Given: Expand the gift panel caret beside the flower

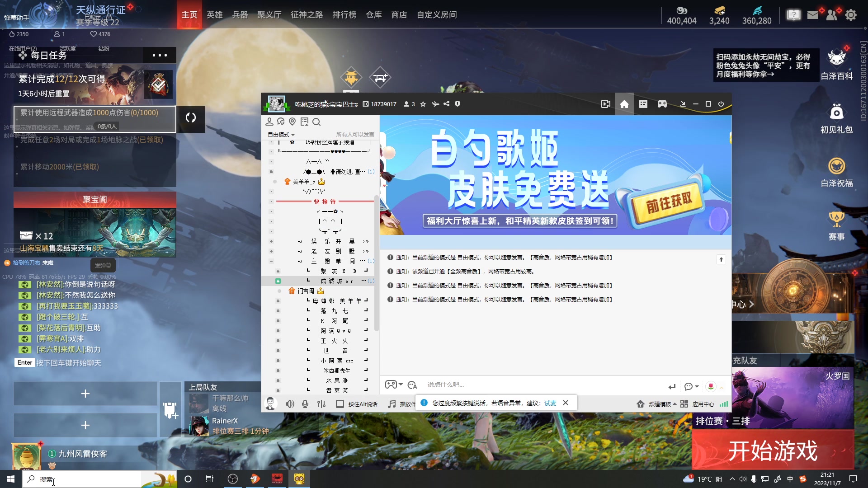Looking at the screenshot, I should (722, 388).
